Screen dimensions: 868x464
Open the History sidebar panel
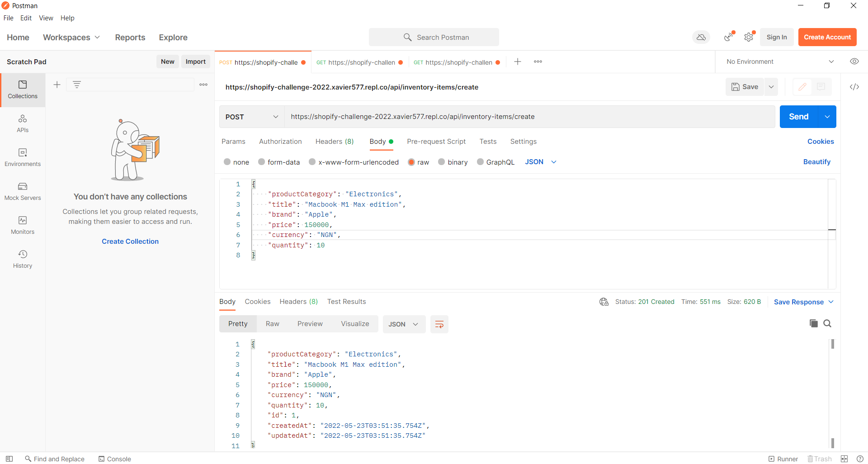click(x=23, y=260)
